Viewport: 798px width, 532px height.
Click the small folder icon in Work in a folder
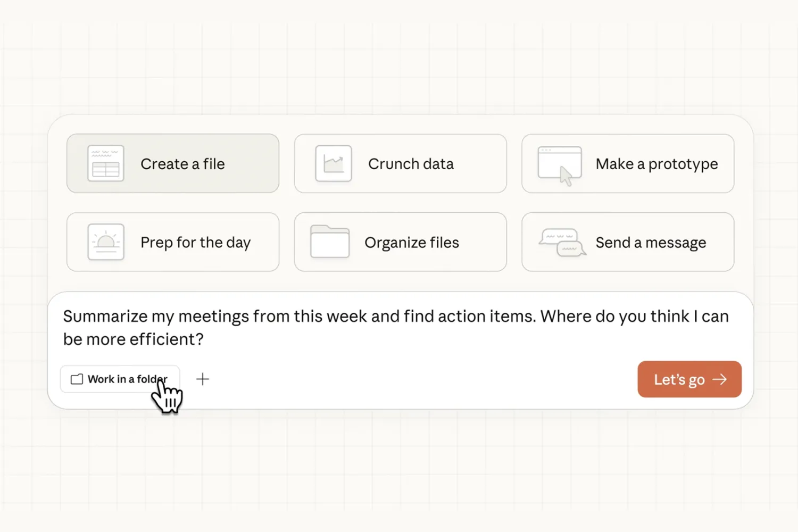[x=77, y=379]
